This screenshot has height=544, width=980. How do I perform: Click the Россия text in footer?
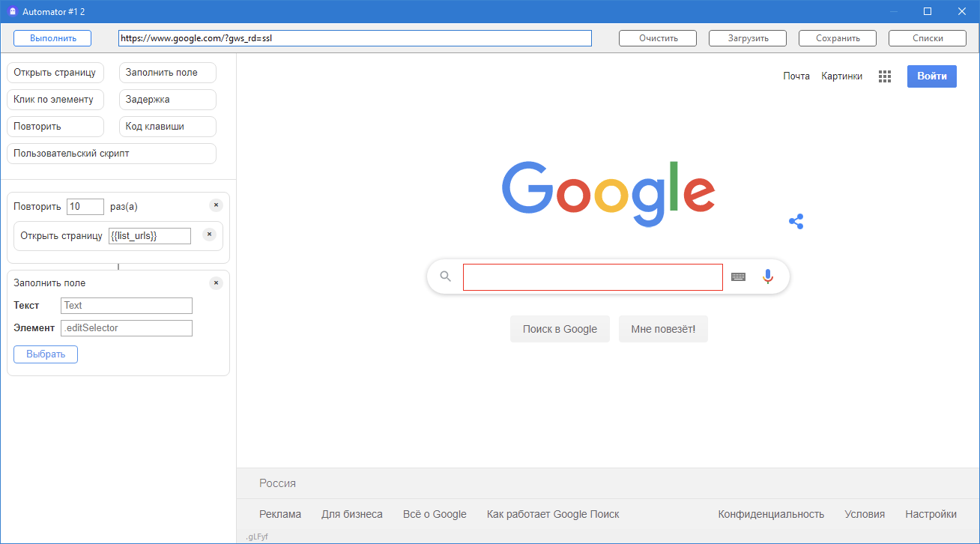(x=278, y=483)
